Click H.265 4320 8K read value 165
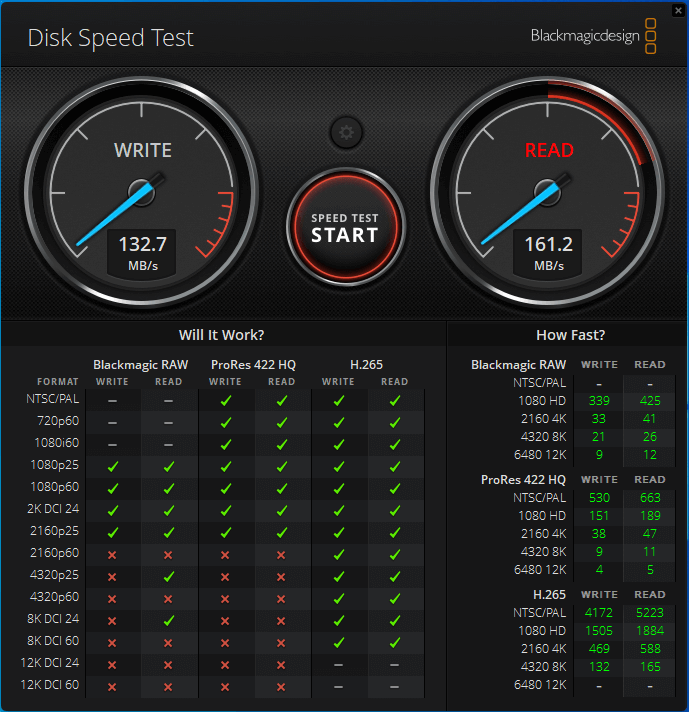 point(650,667)
